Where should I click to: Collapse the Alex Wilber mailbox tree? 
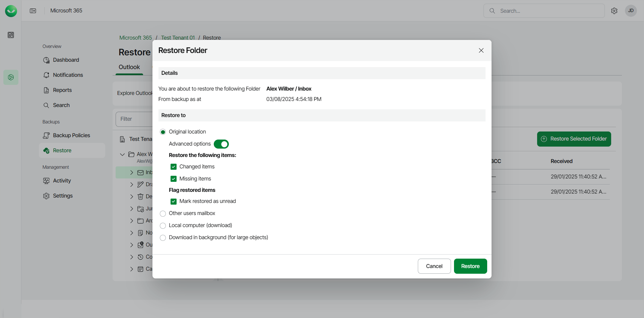tap(122, 154)
